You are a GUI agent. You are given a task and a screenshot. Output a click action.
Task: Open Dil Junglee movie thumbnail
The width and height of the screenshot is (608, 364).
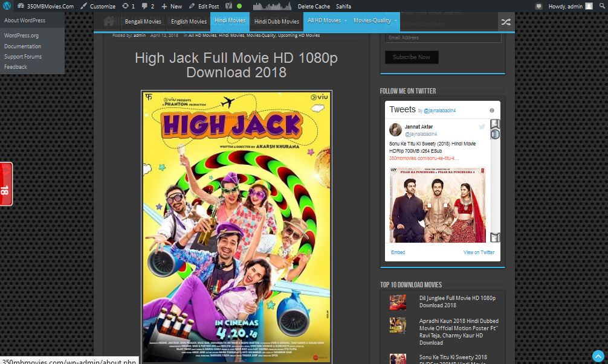click(x=398, y=302)
